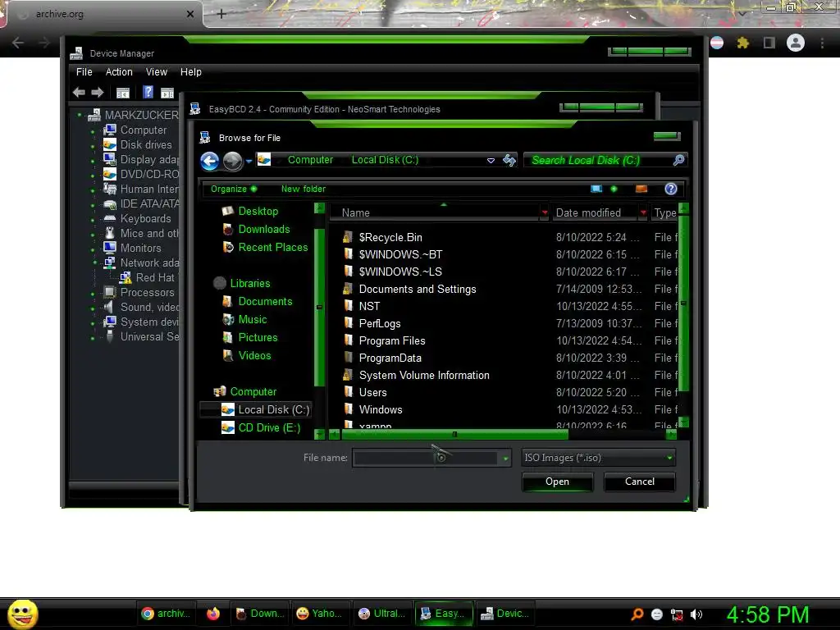This screenshot has height=630, width=840.
Task: Click Device Manager forward arrow toolbar icon
Action: (97, 93)
